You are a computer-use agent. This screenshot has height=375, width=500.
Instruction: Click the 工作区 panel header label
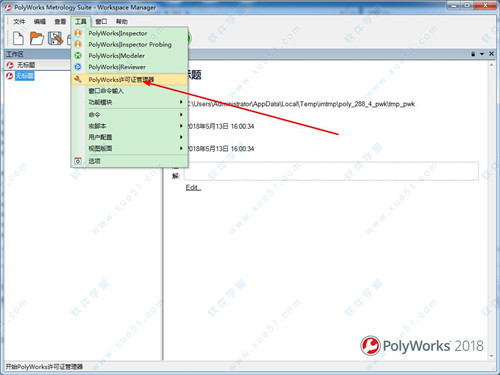coord(15,54)
